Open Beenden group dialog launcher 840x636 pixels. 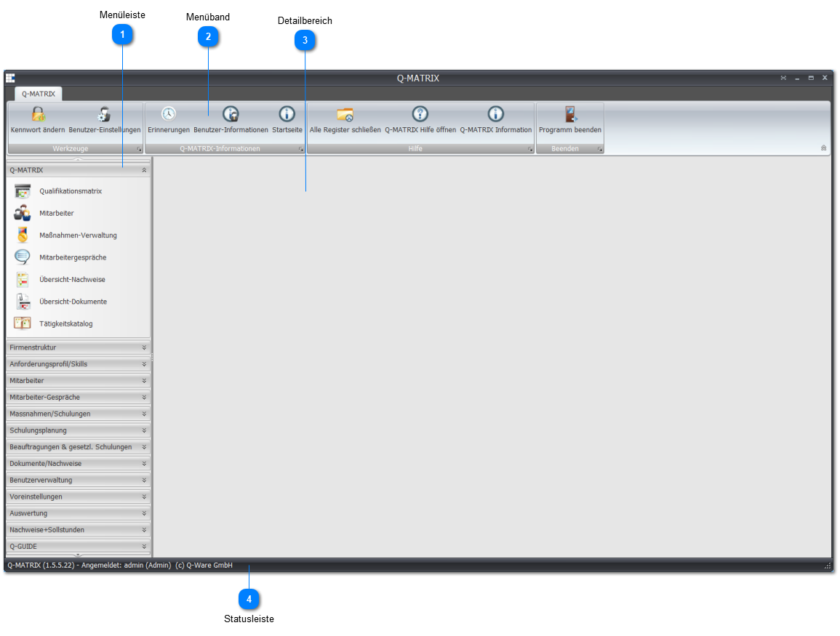point(600,149)
